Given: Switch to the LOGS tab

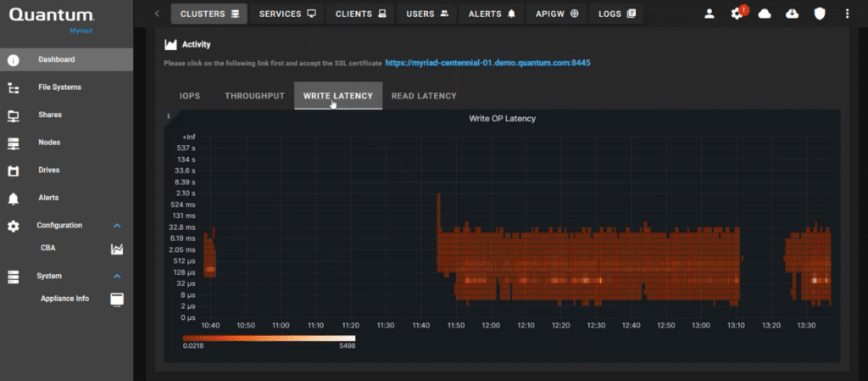Looking at the screenshot, I should [x=617, y=14].
